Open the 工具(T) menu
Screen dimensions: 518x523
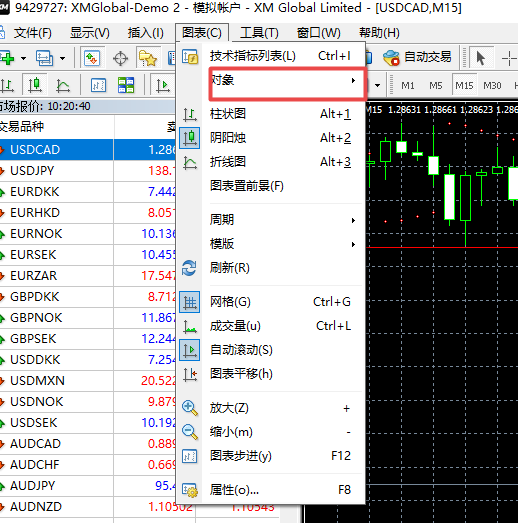point(259,33)
